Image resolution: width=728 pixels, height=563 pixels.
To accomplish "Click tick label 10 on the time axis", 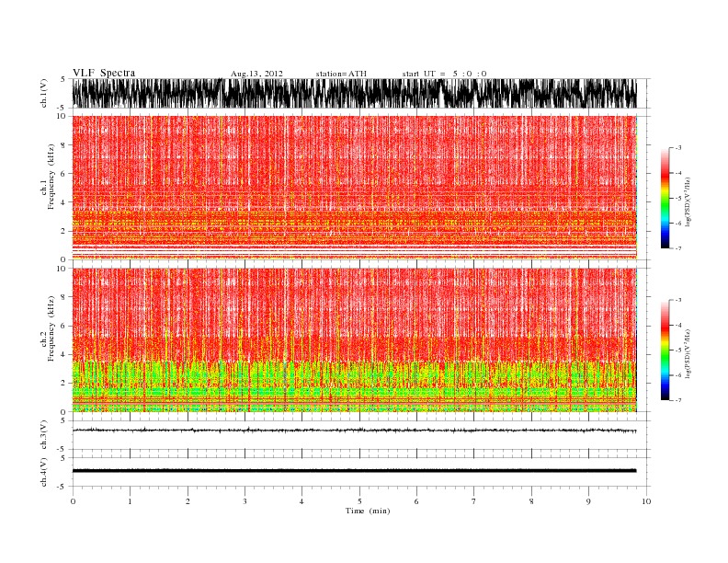I will pos(646,501).
